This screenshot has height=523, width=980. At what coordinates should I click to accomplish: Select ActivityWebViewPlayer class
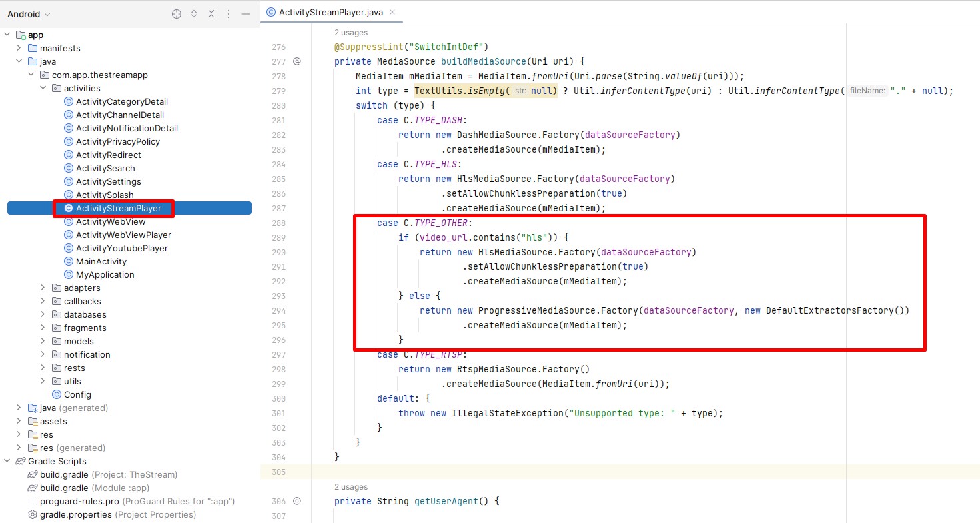coord(123,235)
